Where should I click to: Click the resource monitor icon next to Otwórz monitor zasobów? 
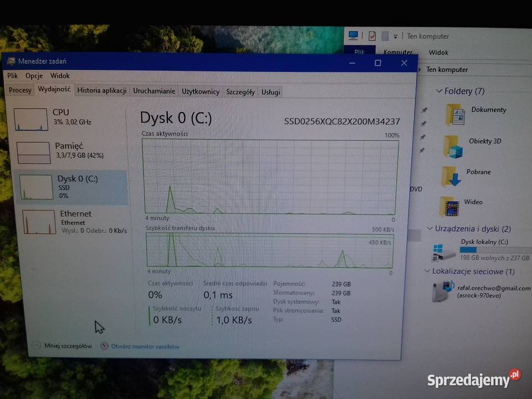(104, 345)
